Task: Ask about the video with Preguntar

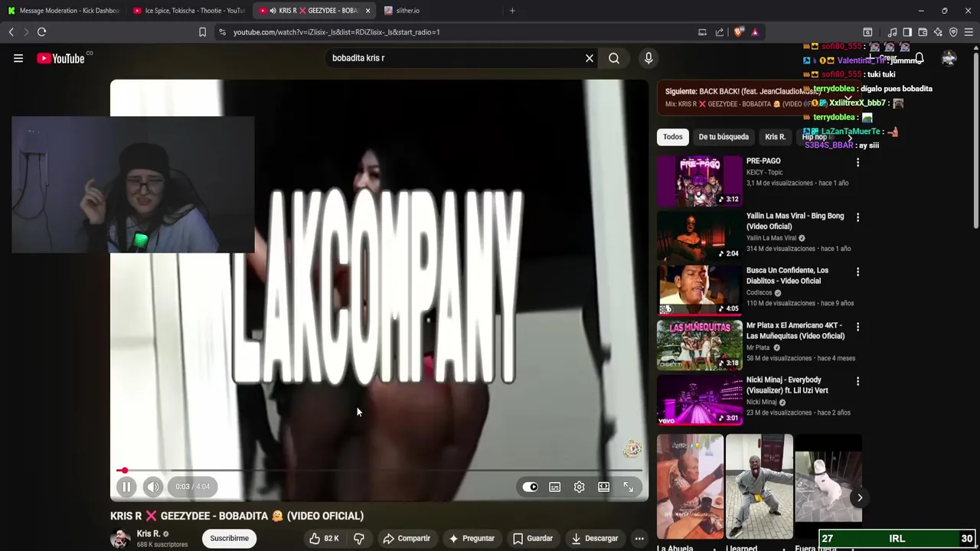Action: tap(472, 539)
